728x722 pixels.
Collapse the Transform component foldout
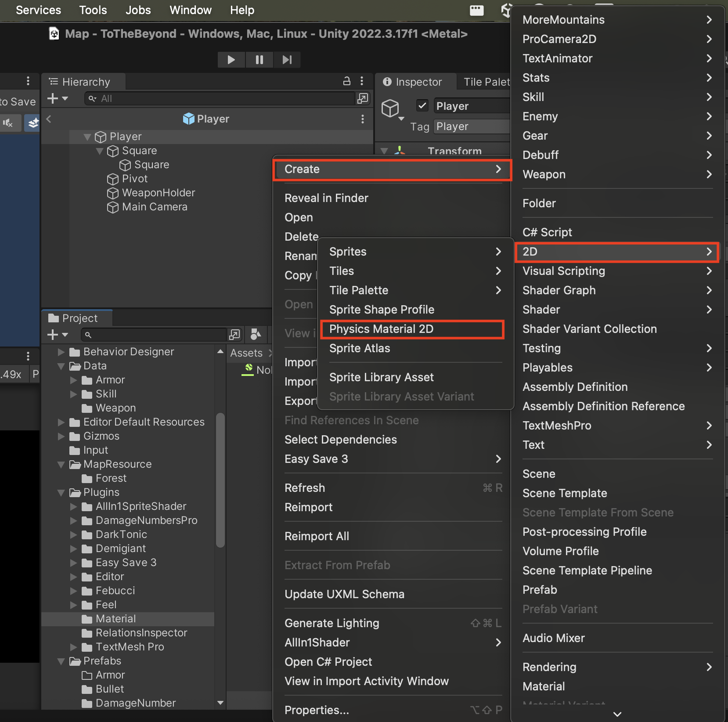click(x=385, y=151)
